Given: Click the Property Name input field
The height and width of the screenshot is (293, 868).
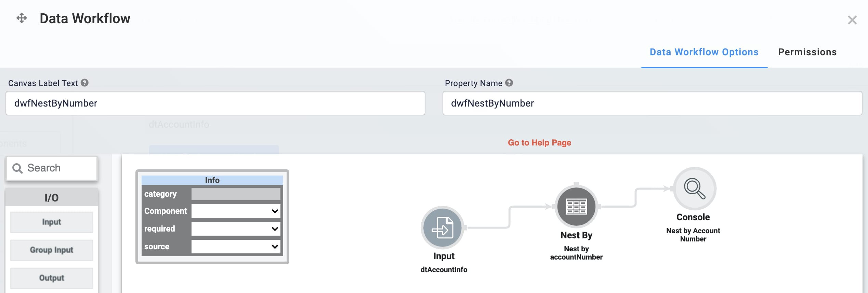Looking at the screenshot, I should coord(652,103).
